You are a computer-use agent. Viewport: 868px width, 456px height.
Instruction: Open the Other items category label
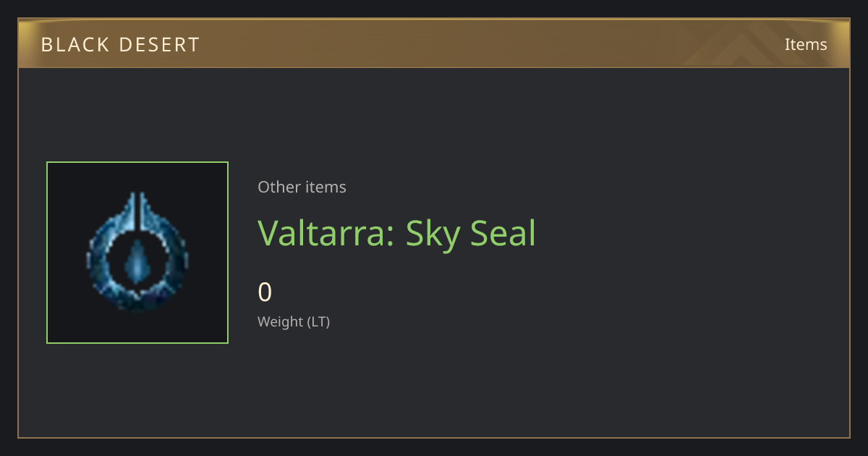[x=302, y=187]
